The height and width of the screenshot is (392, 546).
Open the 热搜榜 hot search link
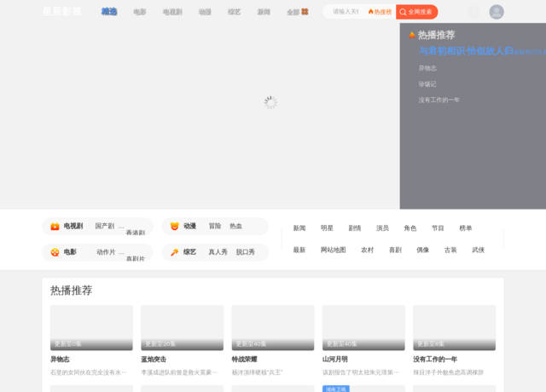380,12
